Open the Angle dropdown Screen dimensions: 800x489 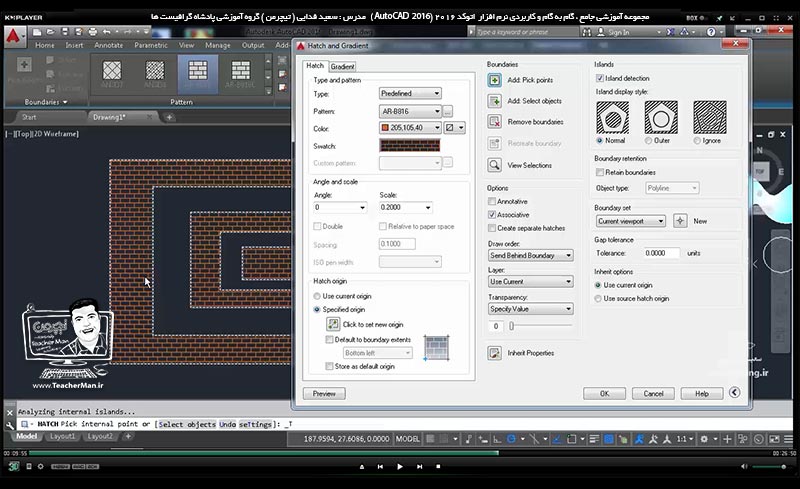click(x=340, y=207)
